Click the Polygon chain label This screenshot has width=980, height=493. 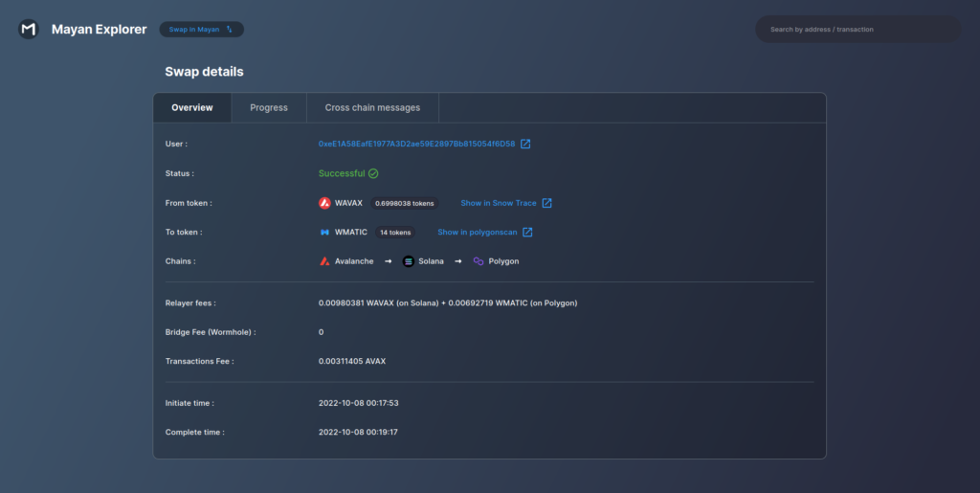pos(503,261)
